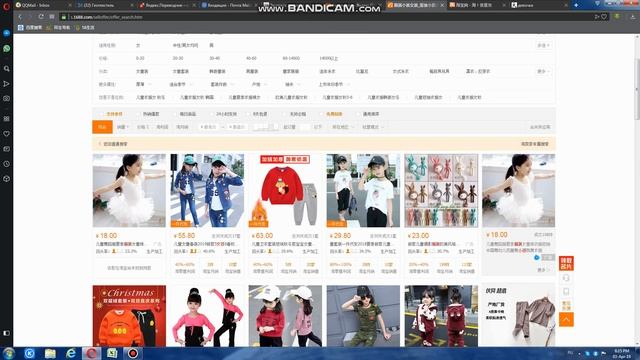Reload the page with refresh icon
The width and height of the screenshot is (640, 360).
[x=41, y=17]
